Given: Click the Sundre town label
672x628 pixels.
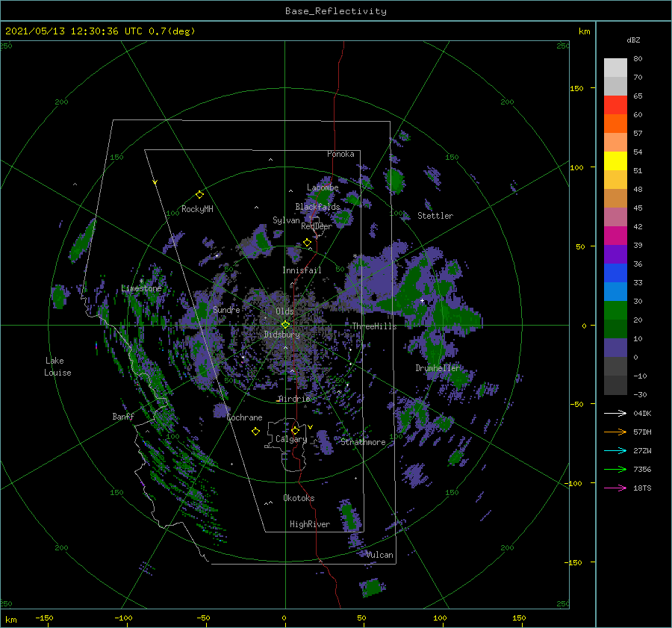Looking at the screenshot, I should 226,309.
